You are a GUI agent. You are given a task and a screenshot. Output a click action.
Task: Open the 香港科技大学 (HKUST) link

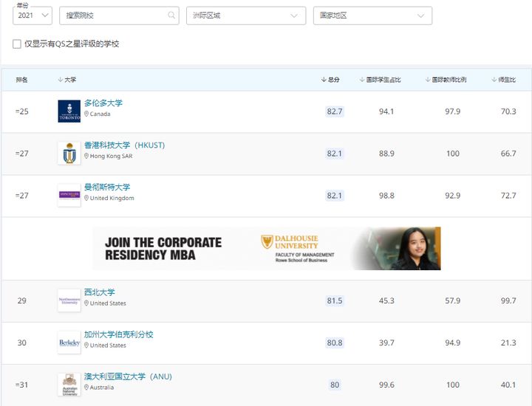coord(125,145)
